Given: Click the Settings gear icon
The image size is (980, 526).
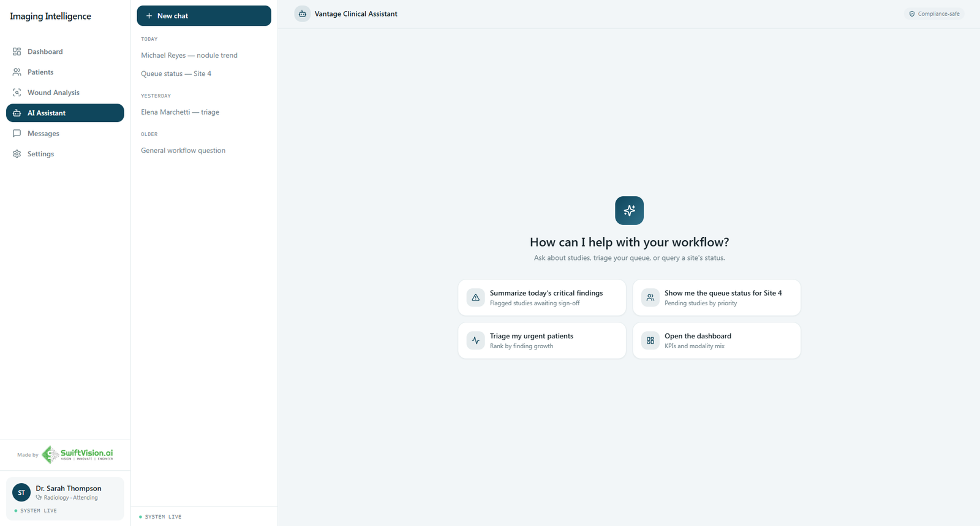Looking at the screenshot, I should point(17,154).
